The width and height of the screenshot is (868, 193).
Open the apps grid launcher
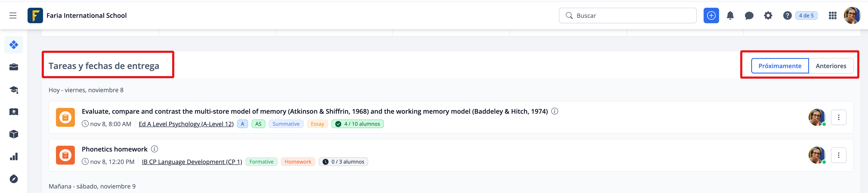[x=833, y=15]
